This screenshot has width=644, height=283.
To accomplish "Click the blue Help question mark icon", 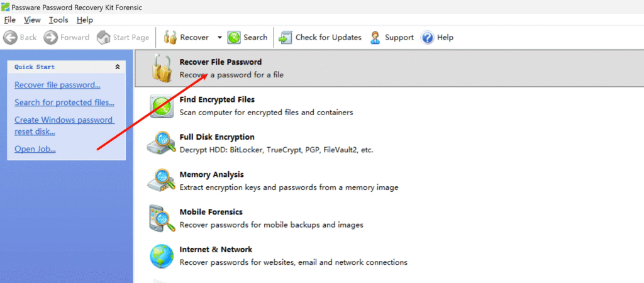I will (427, 38).
